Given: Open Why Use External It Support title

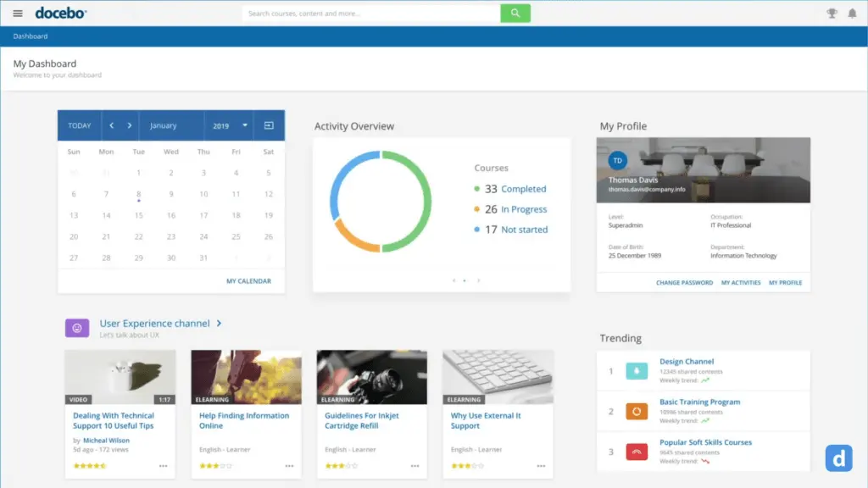Looking at the screenshot, I should coord(486,420).
